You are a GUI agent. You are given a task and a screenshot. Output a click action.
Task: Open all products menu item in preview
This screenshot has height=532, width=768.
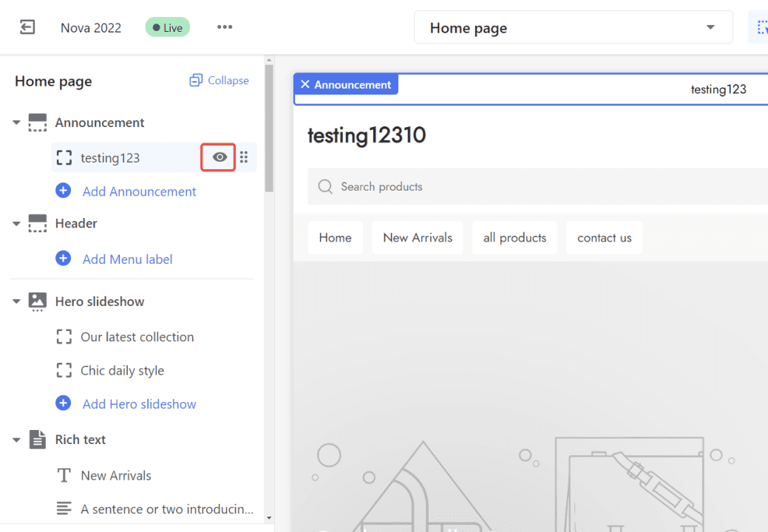pyautogui.click(x=514, y=238)
